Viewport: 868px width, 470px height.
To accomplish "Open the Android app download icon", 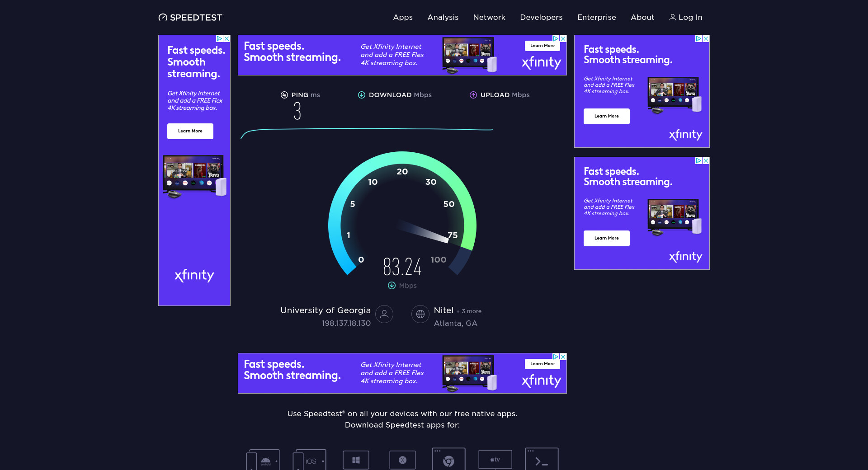I will point(263,460).
